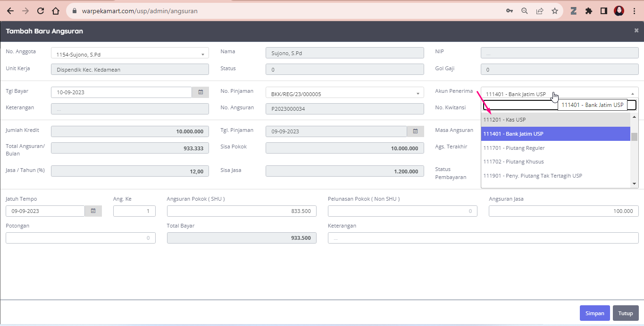Select 111401 - Bank Jatim USP option

[556, 134]
